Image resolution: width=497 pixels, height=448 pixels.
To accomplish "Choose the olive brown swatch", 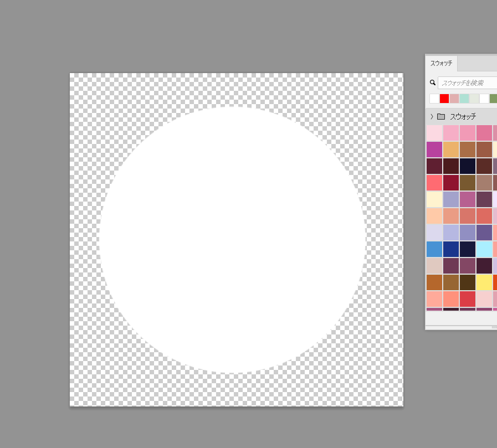I will (468, 183).
